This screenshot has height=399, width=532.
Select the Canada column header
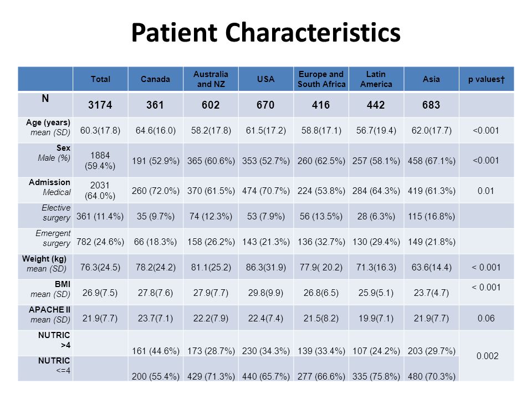(155, 79)
